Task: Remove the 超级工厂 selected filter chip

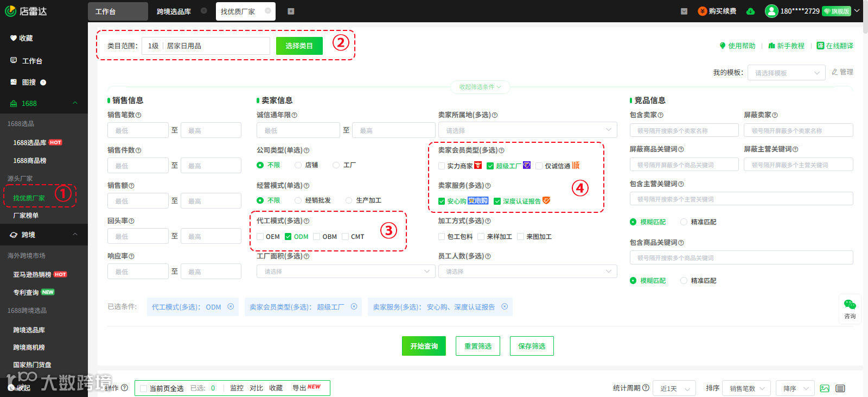Action: coord(354,306)
